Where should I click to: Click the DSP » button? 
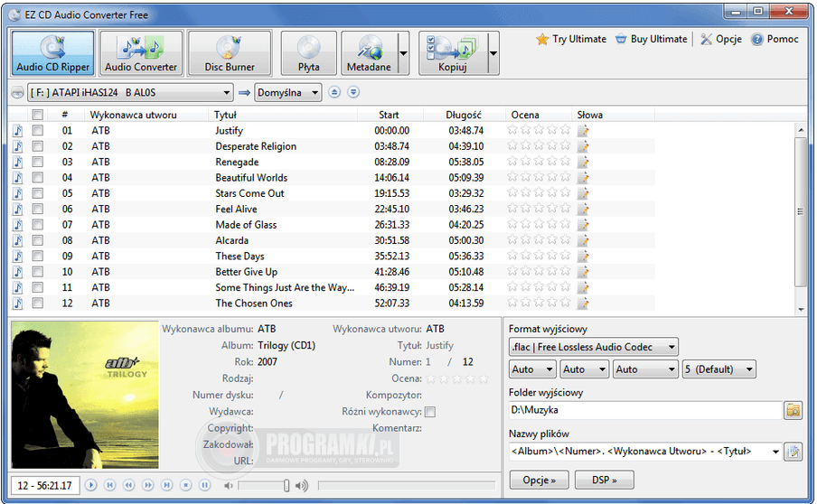[x=605, y=480]
